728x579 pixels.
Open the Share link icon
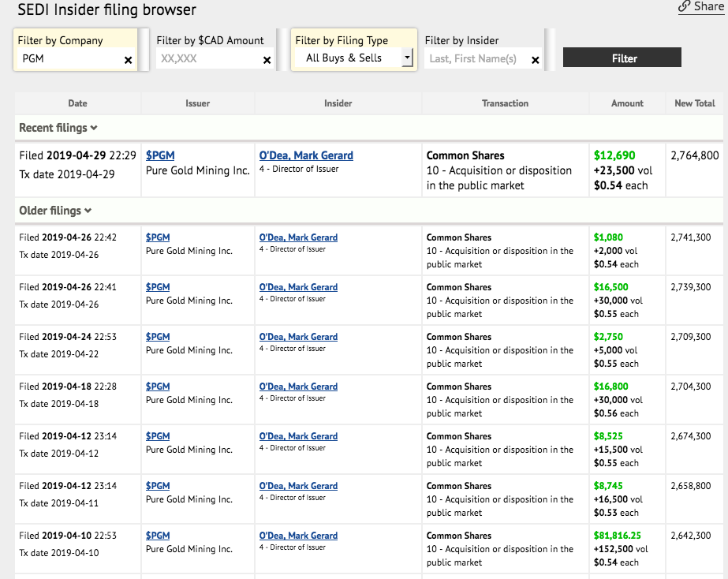[x=684, y=7]
